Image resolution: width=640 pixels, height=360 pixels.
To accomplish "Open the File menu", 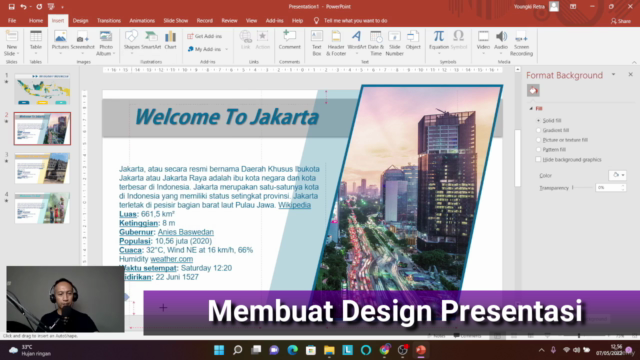I will [x=12, y=20].
